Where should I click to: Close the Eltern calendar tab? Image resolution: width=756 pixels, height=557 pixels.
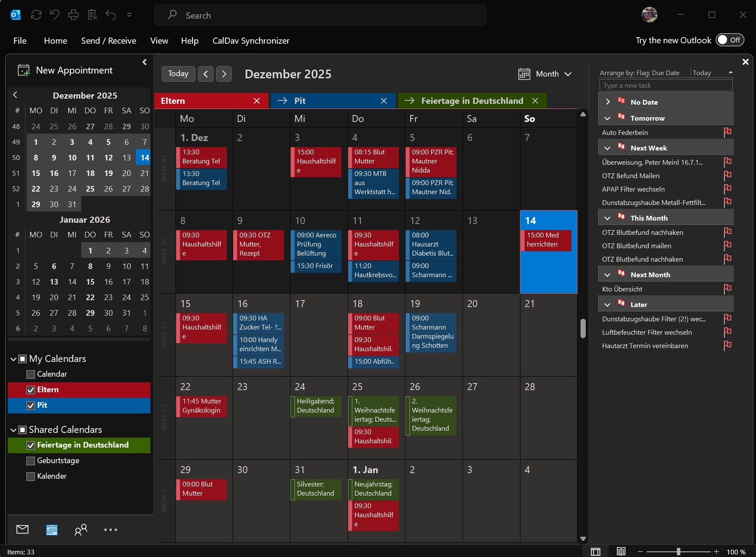(257, 101)
